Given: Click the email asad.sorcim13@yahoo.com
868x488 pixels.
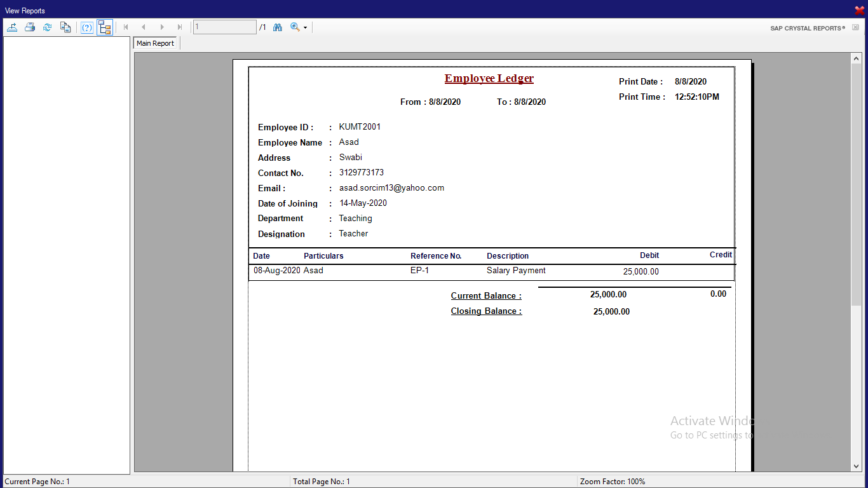Looking at the screenshot, I should [x=391, y=188].
